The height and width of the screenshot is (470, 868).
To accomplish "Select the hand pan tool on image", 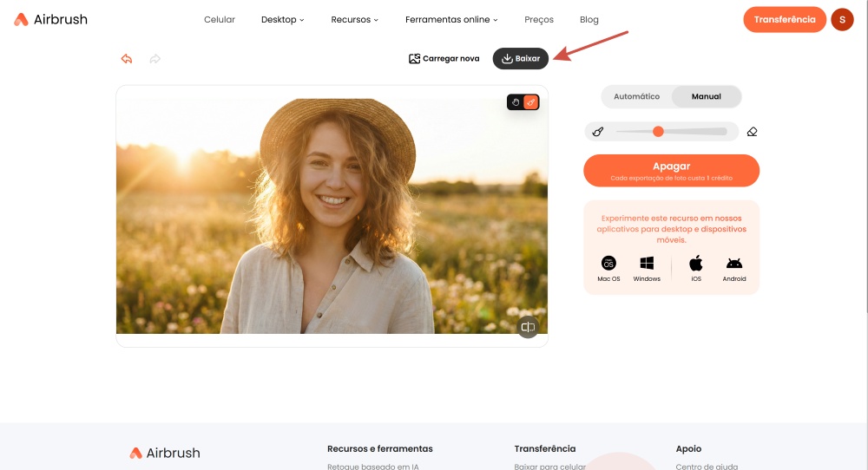I will point(516,102).
